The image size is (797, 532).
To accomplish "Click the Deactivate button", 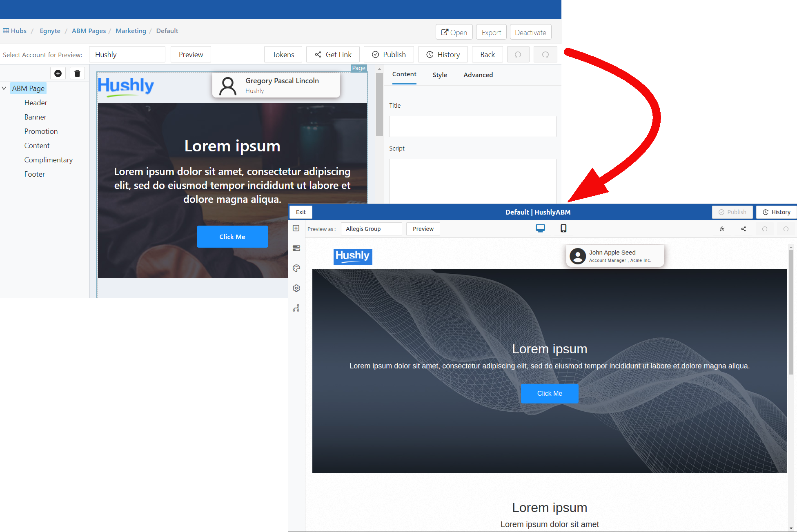I will [x=530, y=33].
